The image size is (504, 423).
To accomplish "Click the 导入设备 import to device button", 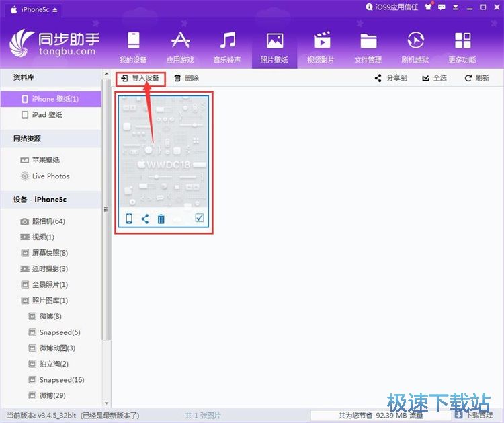I will click(140, 78).
